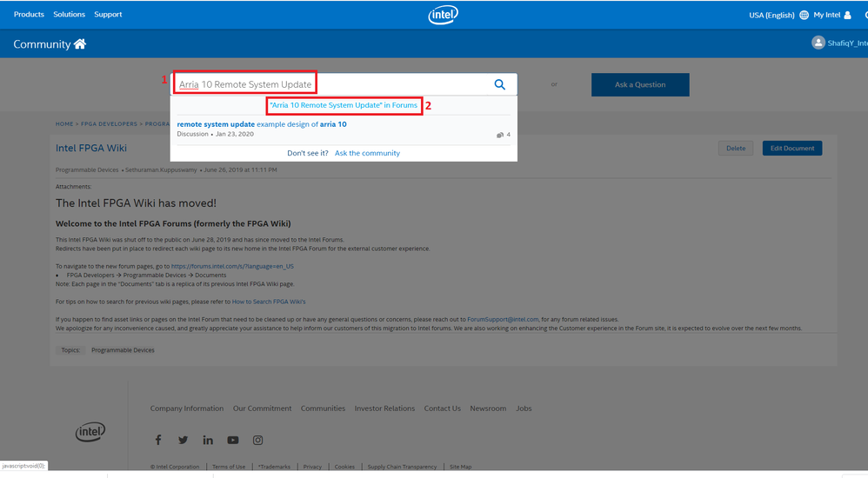868x478 pixels.
Task: Open Cookies footer link
Action: (x=344, y=467)
